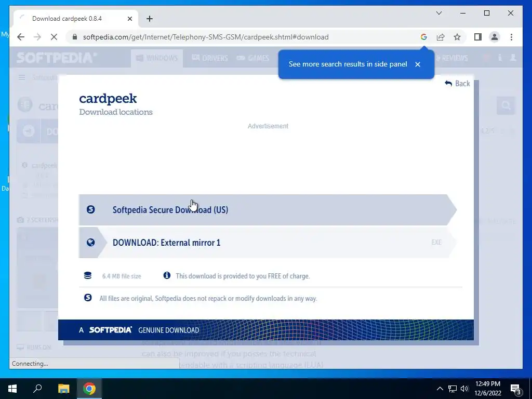Image resolution: width=532 pixels, height=399 pixels.
Task: Click the Chrome icon in the taskbar
Action: 89,389
